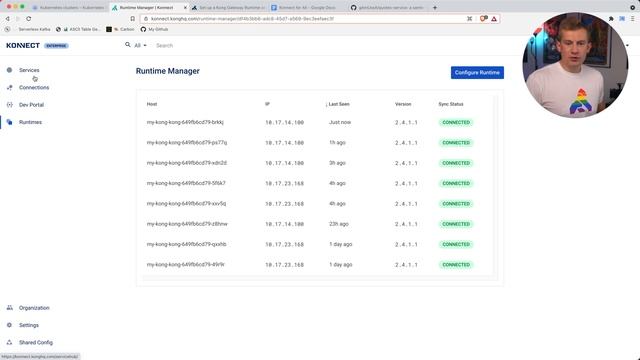Click the table's vertical scrollbar
The width and height of the screenshot is (640, 360).
[496, 186]
